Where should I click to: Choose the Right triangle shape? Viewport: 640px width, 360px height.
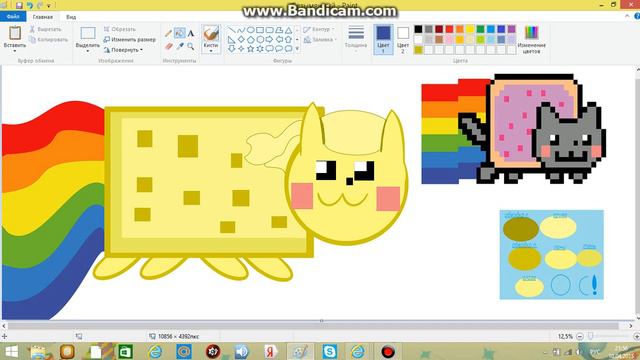pos(231,40)
